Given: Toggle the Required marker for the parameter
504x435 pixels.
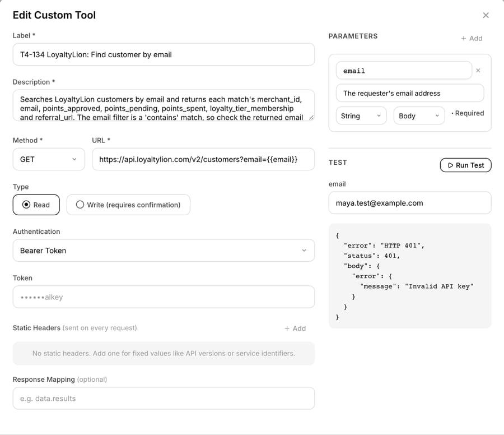Looking at the screenshot, I should 468,113.
